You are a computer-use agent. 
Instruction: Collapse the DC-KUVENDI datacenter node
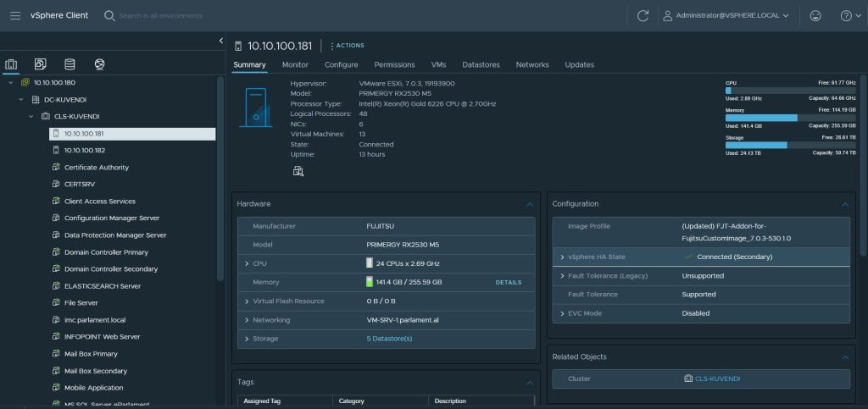tap(21, 99)
